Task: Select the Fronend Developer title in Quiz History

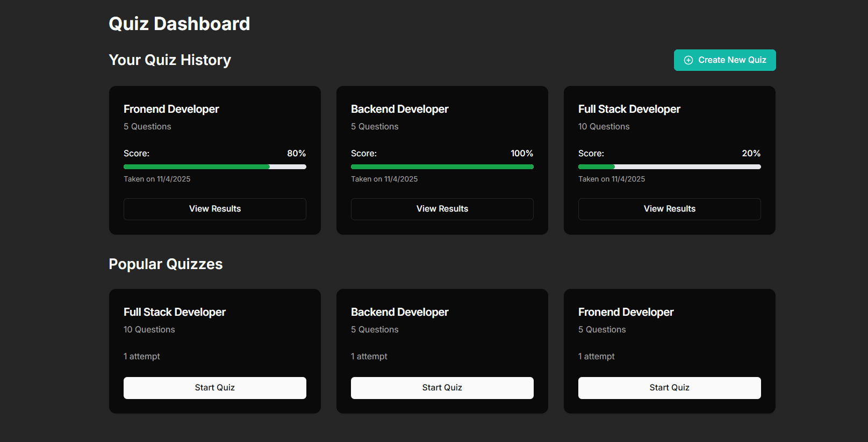Action: (171, 109)
